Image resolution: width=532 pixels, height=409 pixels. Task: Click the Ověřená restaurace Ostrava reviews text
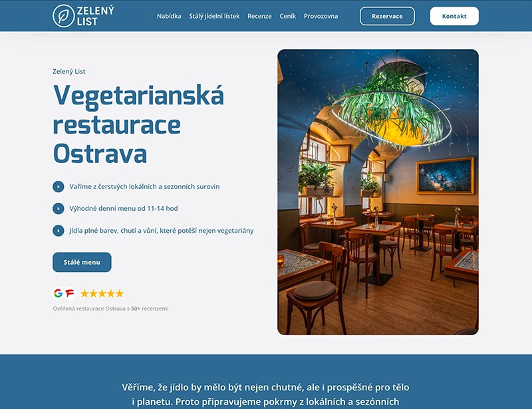(x=110, y=309)
